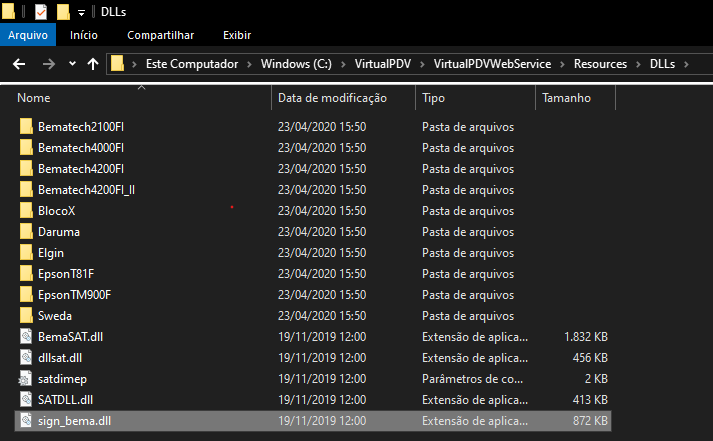
Task: Select the Bematech4000FI folder icon
Action: click(26, 147)
